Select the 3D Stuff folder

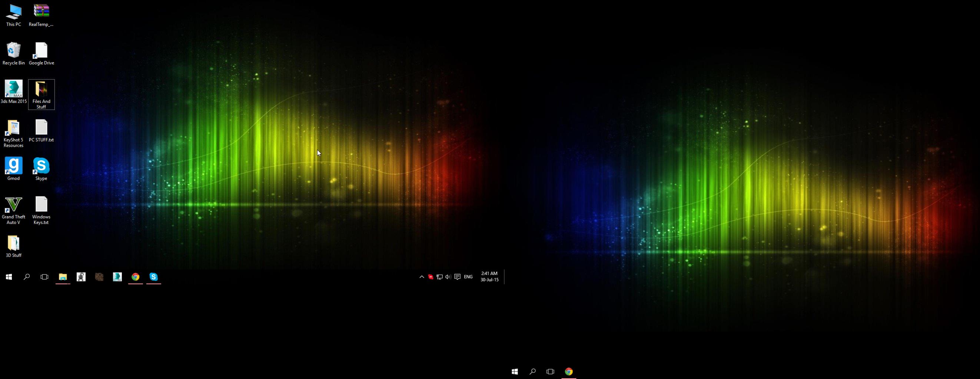[x=13, y=246]
